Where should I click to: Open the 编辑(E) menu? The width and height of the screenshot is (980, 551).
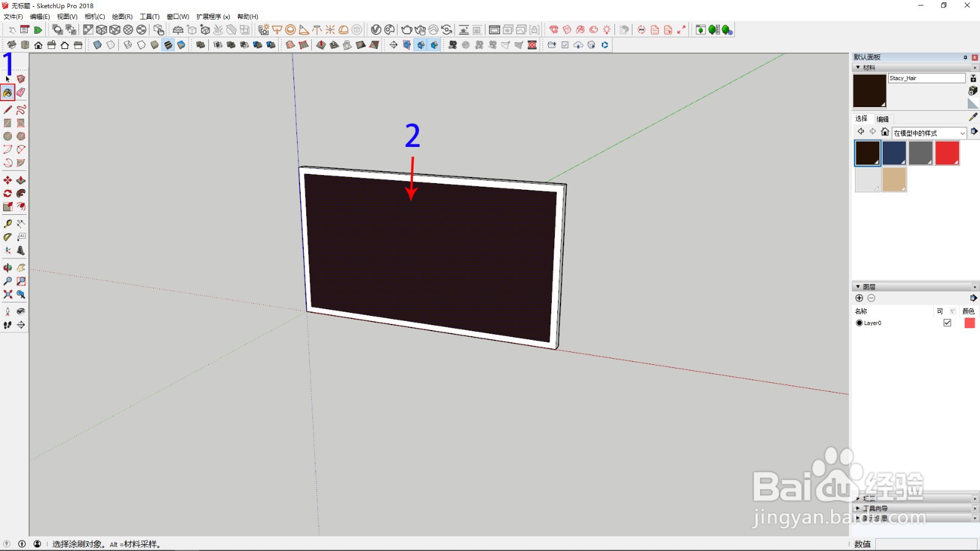click(x=40, y=17)
